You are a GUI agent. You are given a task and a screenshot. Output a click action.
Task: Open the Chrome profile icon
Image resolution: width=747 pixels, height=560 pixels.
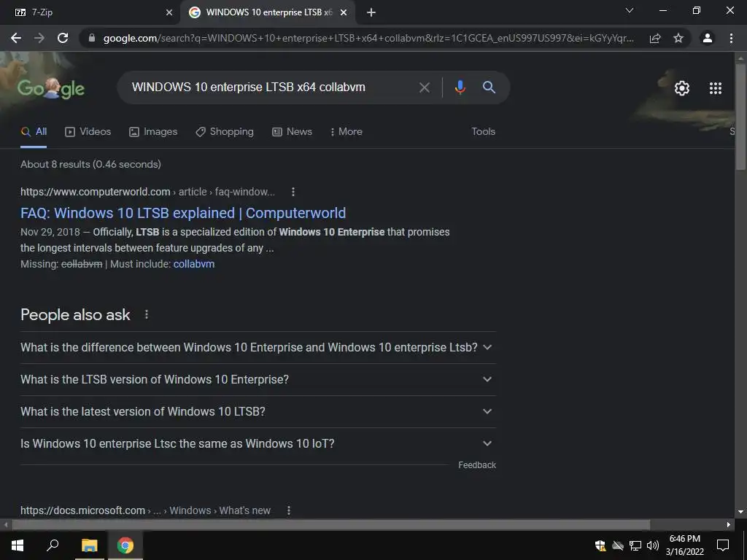pyautogui.click(x=708, y=38)
